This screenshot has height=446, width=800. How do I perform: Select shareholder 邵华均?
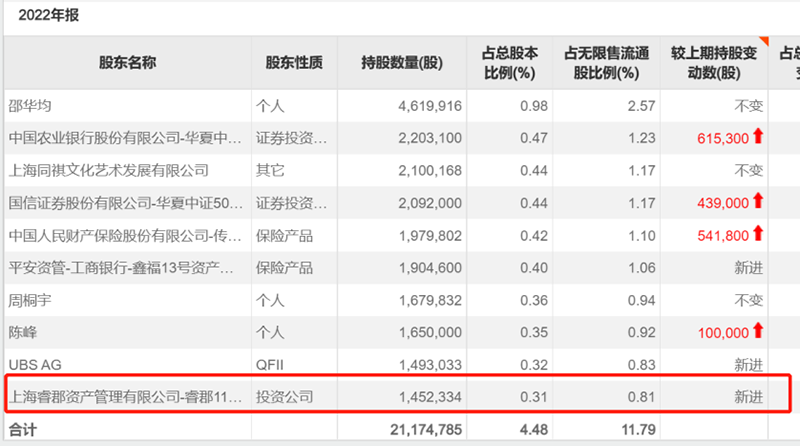30,106
